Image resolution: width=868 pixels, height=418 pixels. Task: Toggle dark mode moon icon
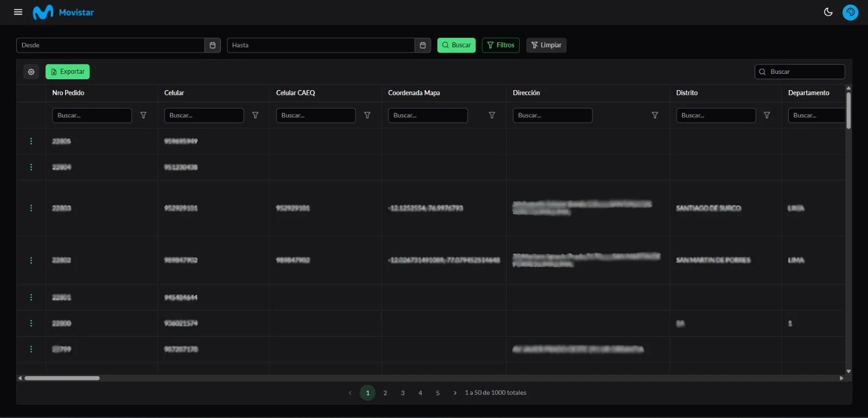click(x=828, y=12)
